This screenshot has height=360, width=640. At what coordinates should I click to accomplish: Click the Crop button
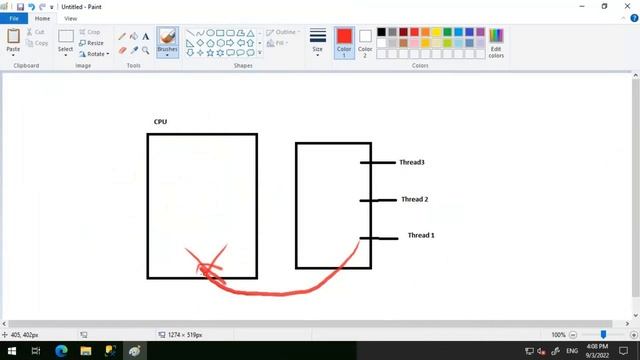click(x=90, y=32)
